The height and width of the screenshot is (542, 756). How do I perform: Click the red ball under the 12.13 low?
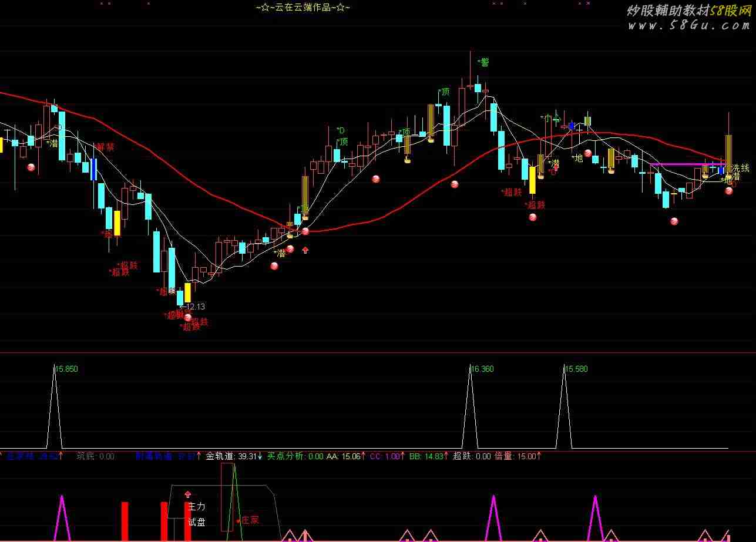(x=188, y=317)
